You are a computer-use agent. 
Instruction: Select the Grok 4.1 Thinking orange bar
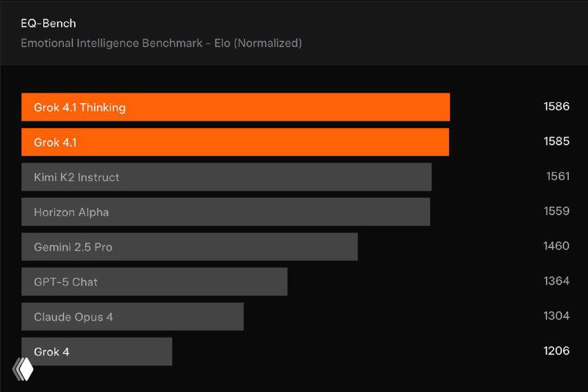pyautogui.click(x=235, y=107)
